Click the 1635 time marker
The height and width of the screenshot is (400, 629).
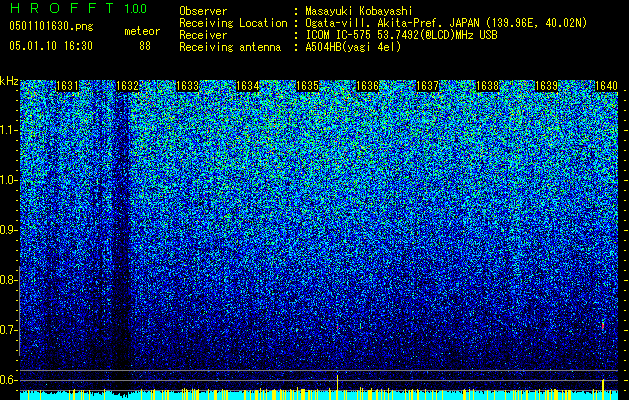(x=307, y=86)
